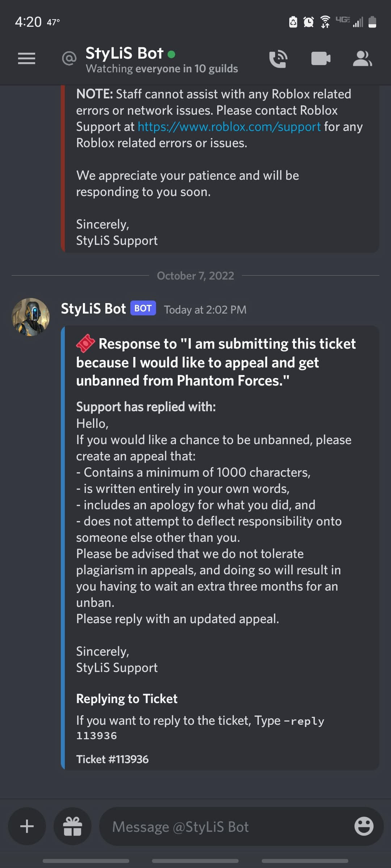Start a voice call with StyLiS Bot
The width and height of the screenshot is (391, 868).
(x=278, y=59)
